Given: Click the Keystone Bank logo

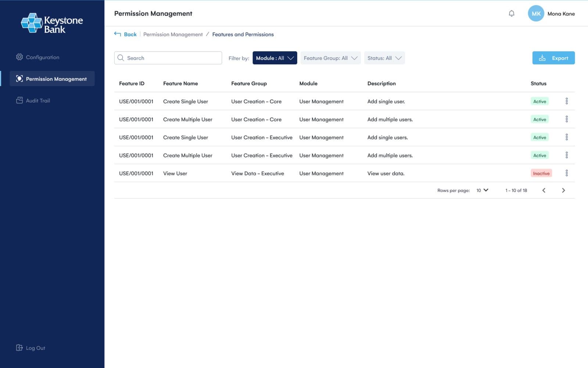Looking at the screenshot, I should point(52,23).
